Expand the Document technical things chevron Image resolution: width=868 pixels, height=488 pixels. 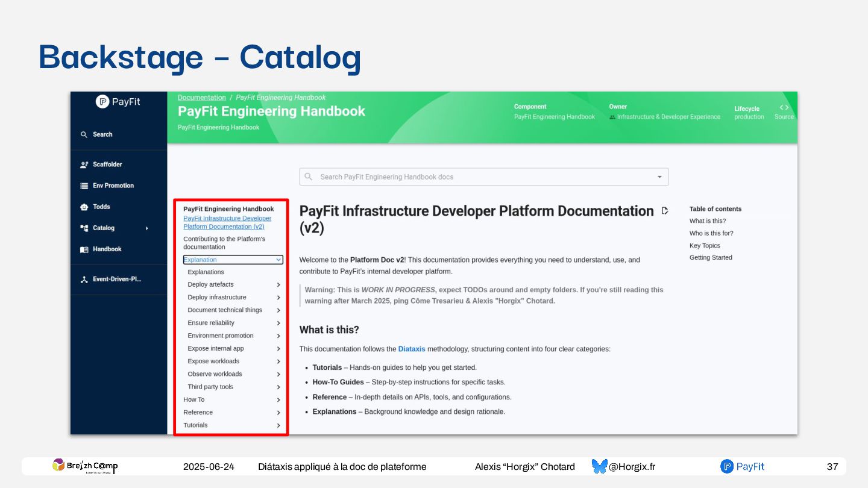coord(278,310)
